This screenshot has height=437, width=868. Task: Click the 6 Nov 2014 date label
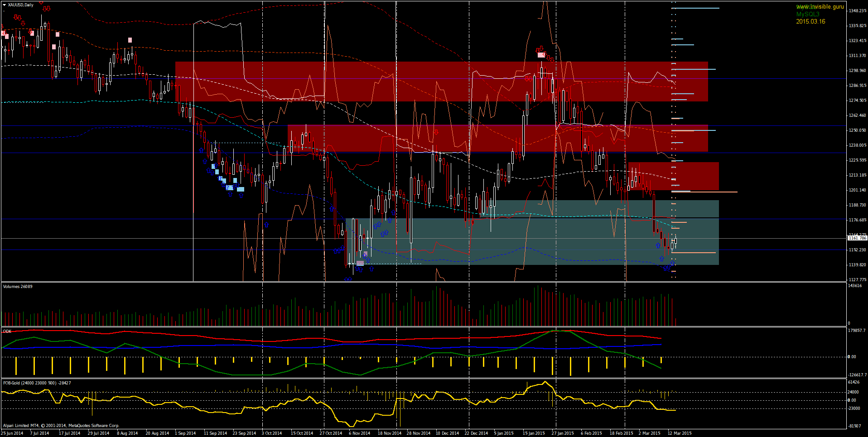point(360,433)
